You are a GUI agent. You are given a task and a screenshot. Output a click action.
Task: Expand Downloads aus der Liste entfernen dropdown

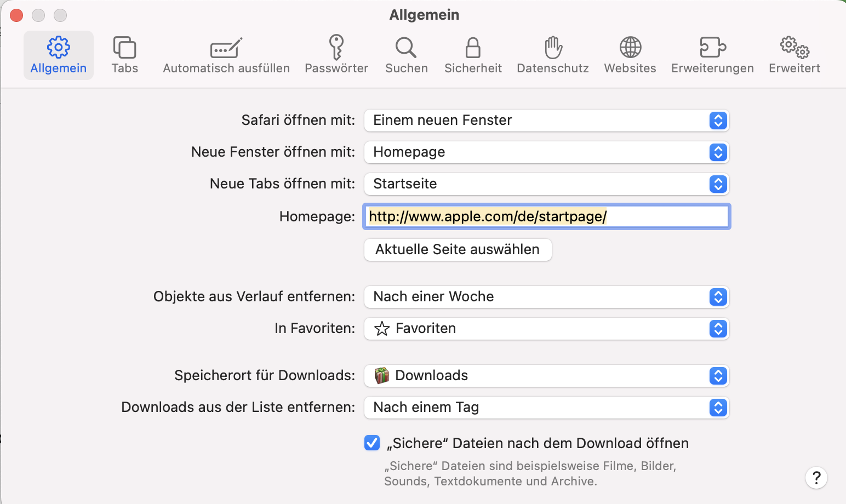click(546, 408)
